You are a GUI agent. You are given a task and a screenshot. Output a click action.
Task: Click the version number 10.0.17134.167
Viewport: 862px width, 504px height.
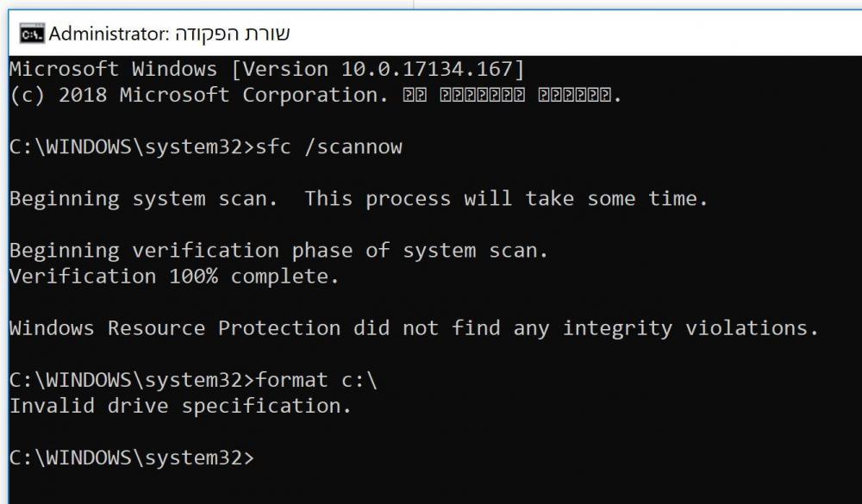[427, 69]
